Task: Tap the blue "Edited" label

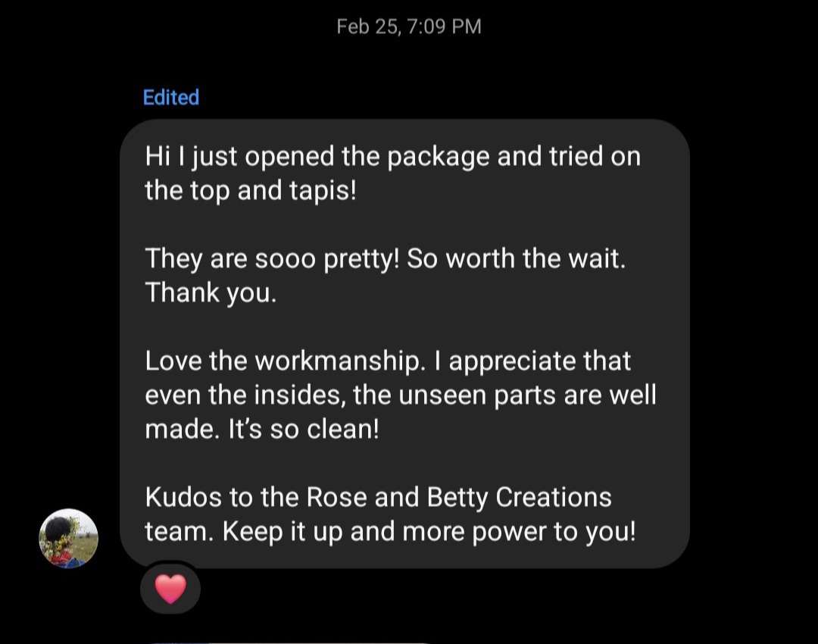Action: (171, 97)
